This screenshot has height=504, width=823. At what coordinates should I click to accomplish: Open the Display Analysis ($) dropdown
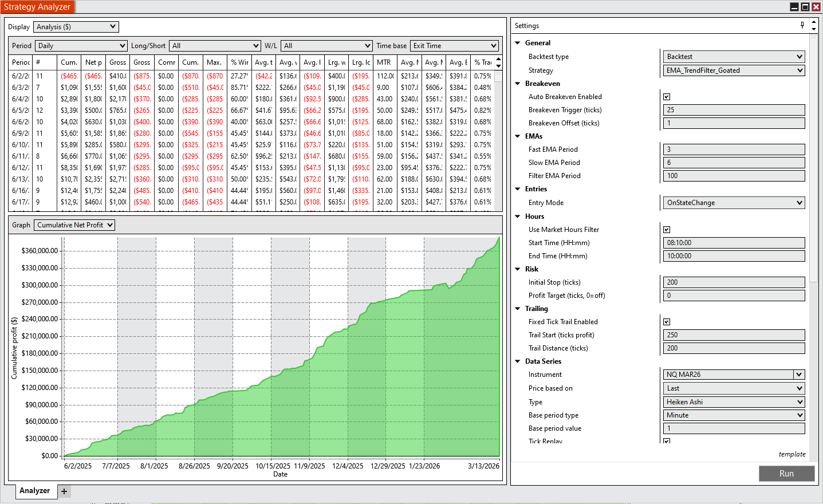point(76,27)
